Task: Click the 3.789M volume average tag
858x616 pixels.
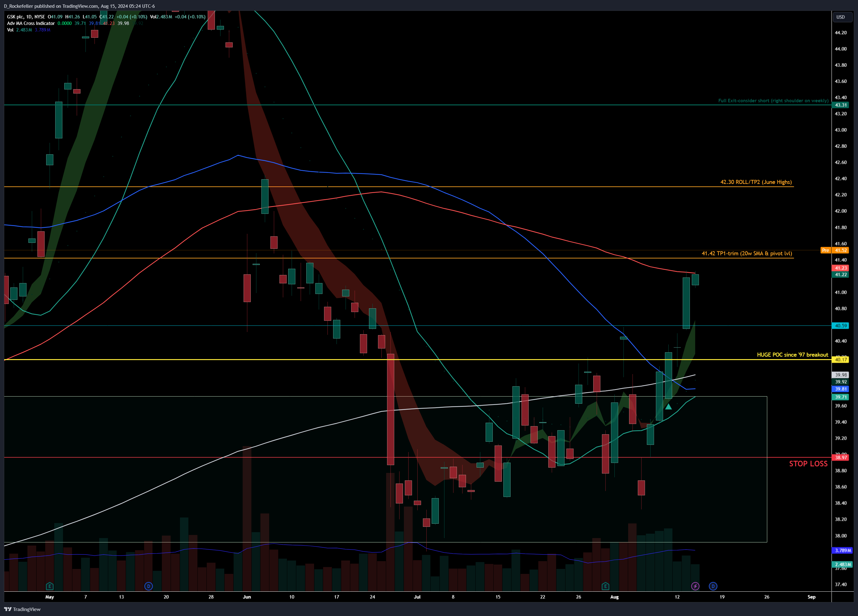Action: pyautogui.click(x=842, y=551)
